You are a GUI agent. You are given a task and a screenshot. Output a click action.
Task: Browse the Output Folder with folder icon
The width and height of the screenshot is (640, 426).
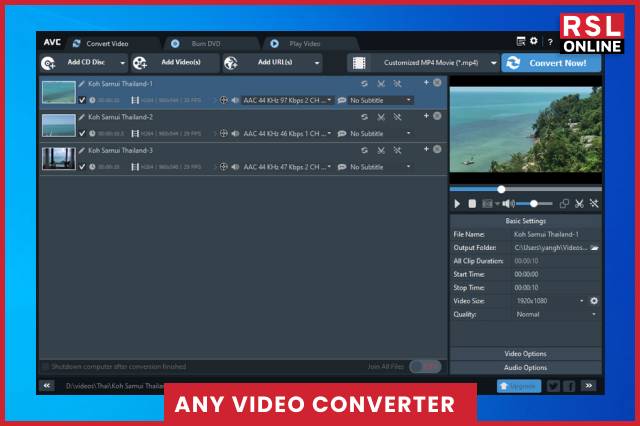pos(595,248)
